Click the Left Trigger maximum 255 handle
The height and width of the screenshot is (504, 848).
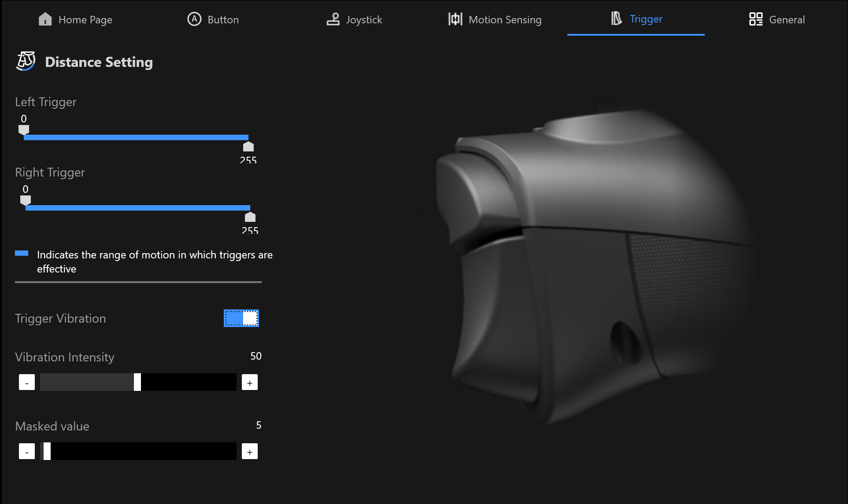pyautogui.click(x=248, y=147)
